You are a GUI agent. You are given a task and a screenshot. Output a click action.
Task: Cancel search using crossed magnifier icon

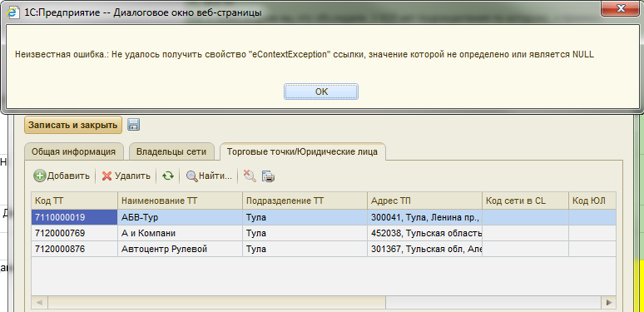250,176
